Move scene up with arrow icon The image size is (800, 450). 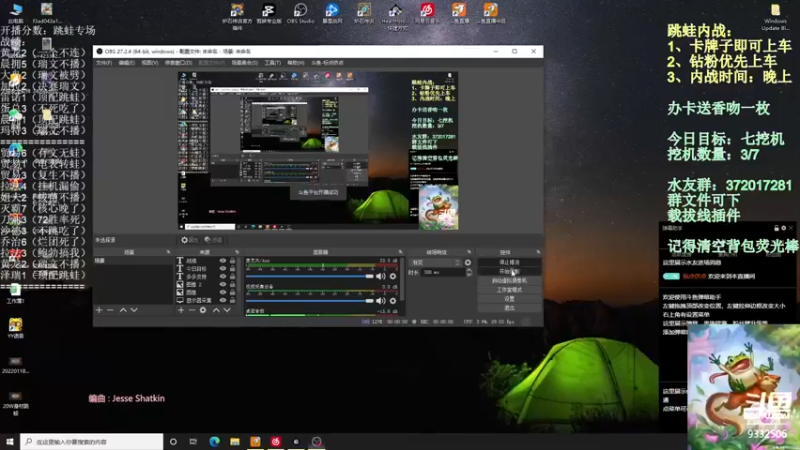point(123,310)
